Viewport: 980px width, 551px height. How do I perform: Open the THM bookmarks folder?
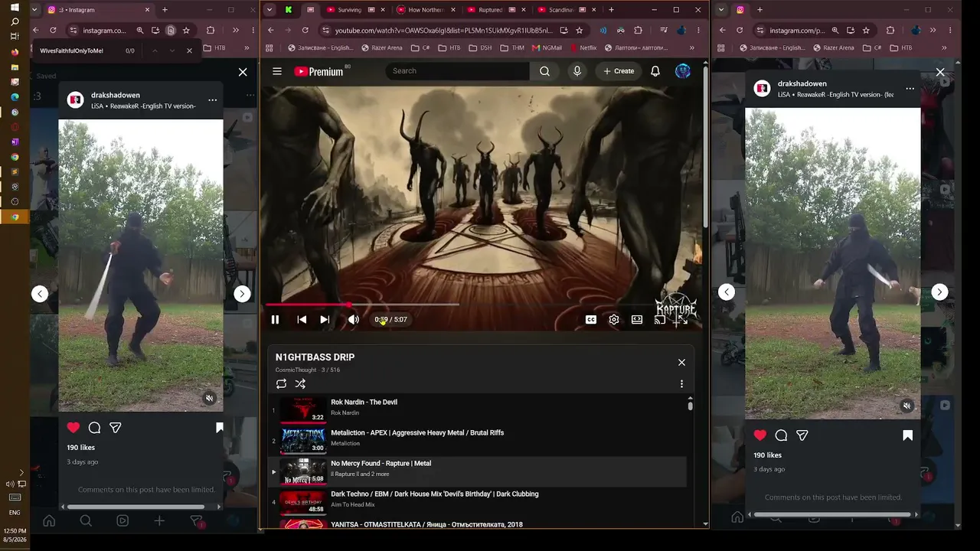pos(512,47)
